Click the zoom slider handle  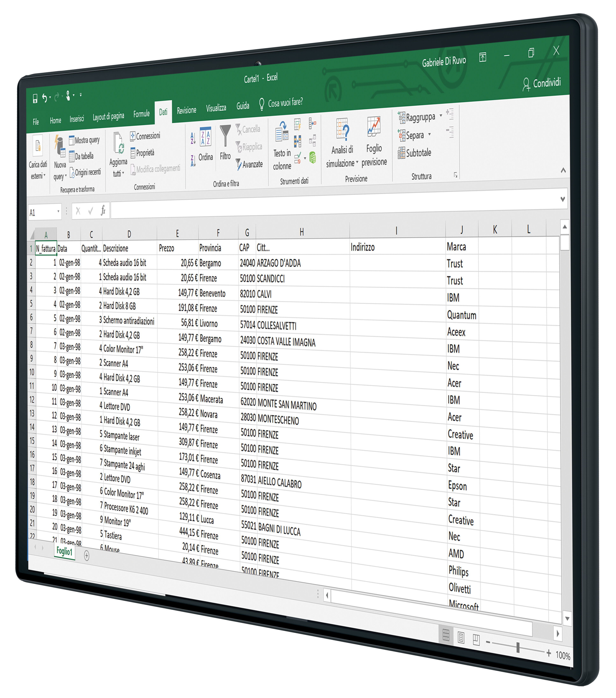tap(518, 647)
